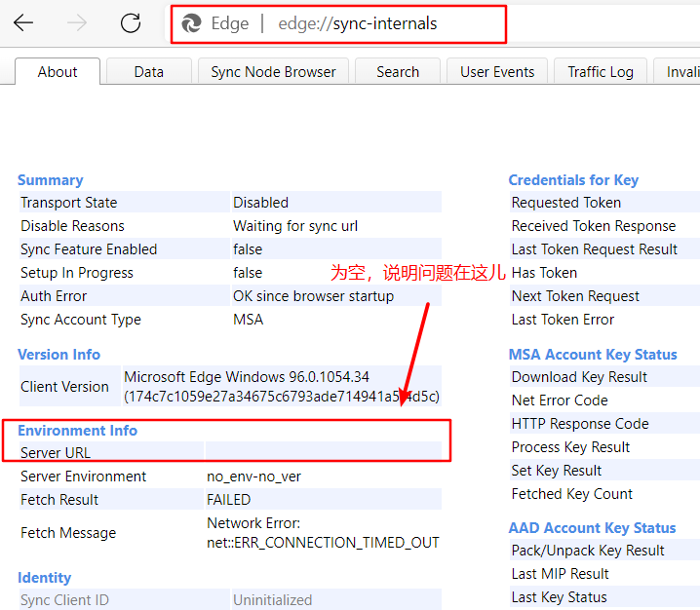
Task: Click the Forward navigation arrow
Action: click(x=77, y=23)
